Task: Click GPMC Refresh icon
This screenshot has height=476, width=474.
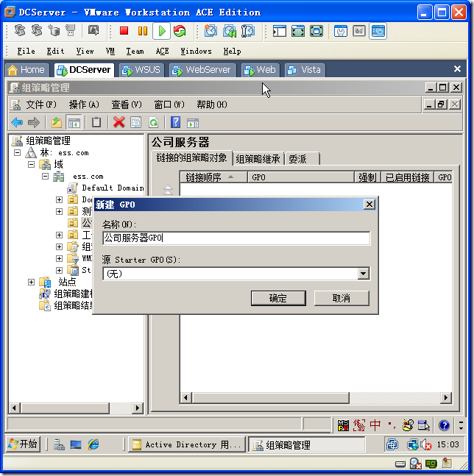Action: (154, 123)
